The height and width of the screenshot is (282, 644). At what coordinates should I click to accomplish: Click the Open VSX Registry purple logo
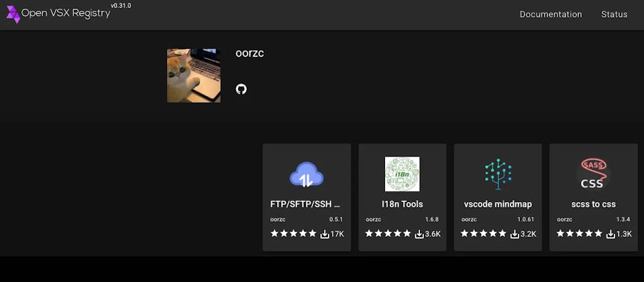[x=13, y=14]
